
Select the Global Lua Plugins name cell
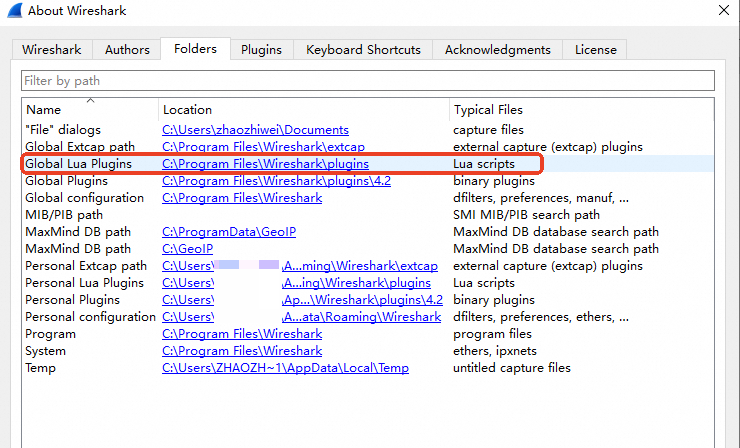point(78,164)
